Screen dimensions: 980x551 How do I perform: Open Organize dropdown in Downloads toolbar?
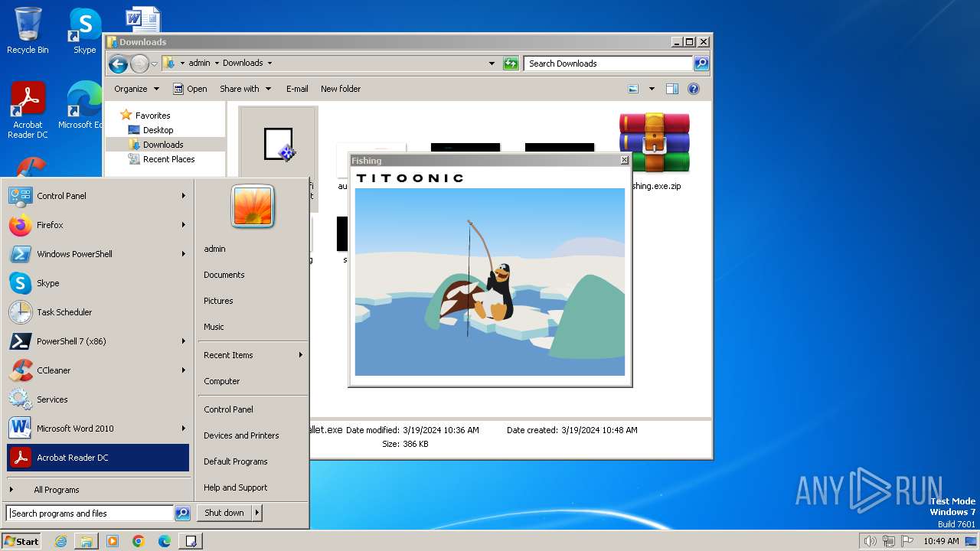(136, 89)
